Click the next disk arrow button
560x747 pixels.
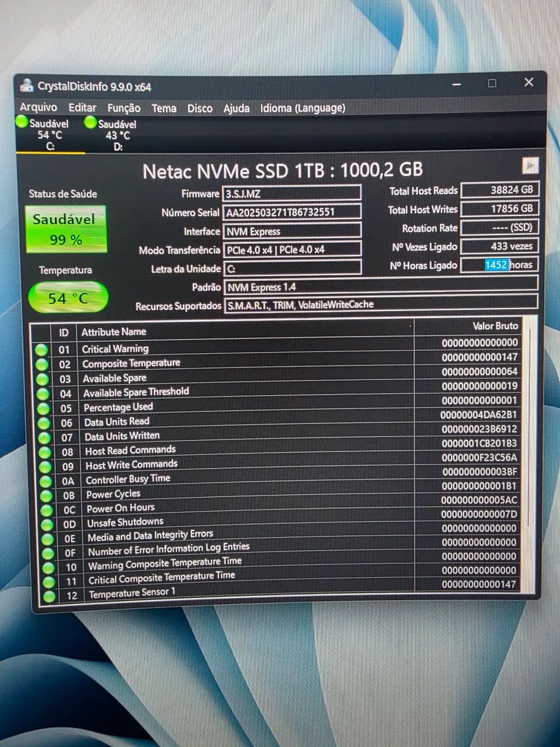530,166
